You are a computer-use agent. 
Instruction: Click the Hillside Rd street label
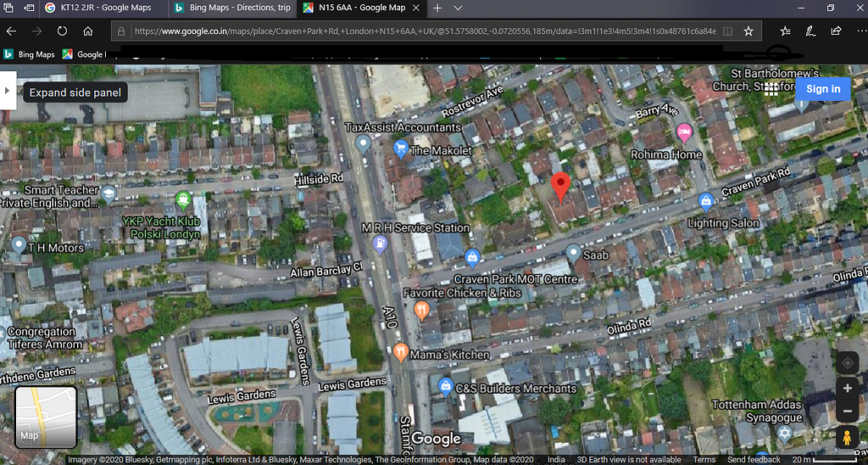click(x=319, y=180)
